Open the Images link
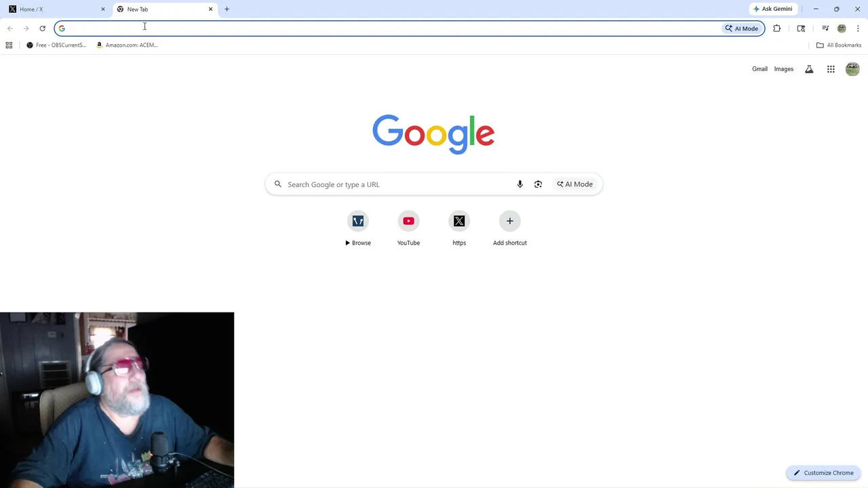The width and height of the screenshot is (868, 488). [x=784, y=69]
